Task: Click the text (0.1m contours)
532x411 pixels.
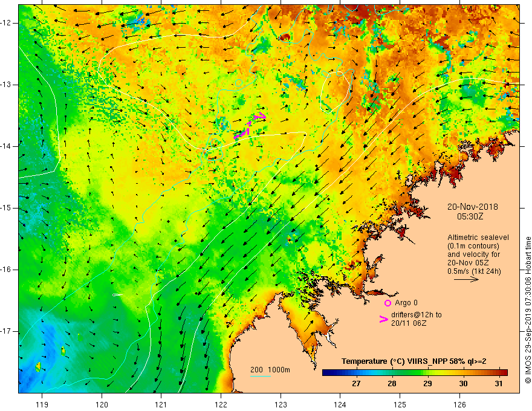Action: pyautogui.click(x=473, y=246)
